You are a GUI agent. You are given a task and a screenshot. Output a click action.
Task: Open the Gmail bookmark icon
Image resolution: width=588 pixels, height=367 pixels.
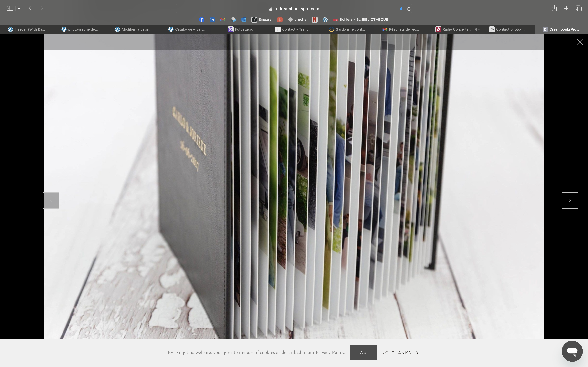point(223,20)
